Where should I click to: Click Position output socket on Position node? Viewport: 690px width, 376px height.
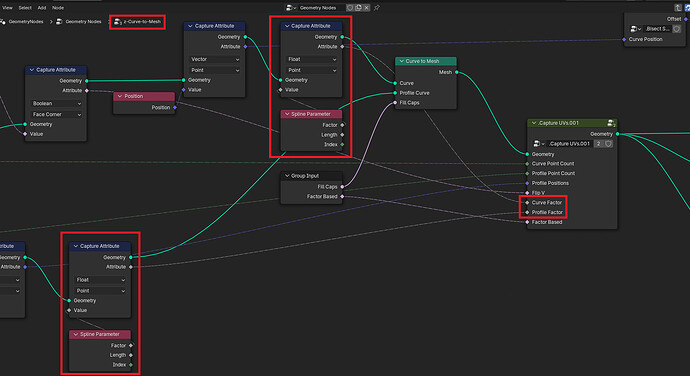(x=175, y=107)
